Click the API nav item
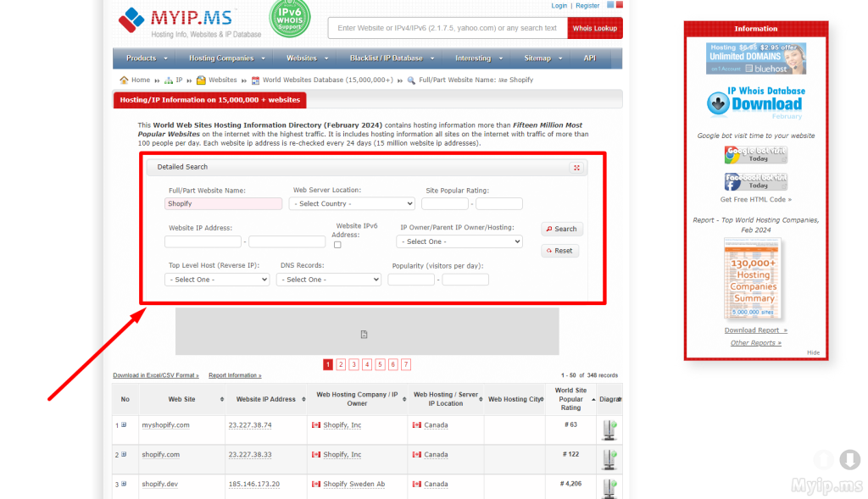Image resolution: width=868 pixels, height=499 pixels. click(590, 58)
